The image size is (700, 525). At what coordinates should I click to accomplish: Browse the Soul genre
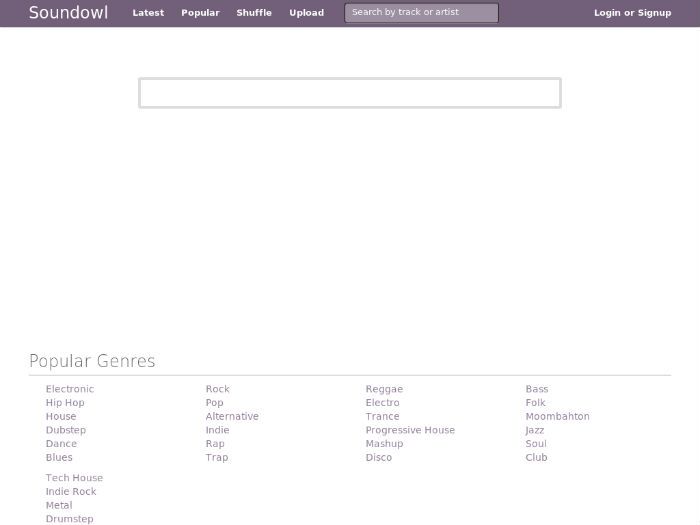tap(536, 444)
